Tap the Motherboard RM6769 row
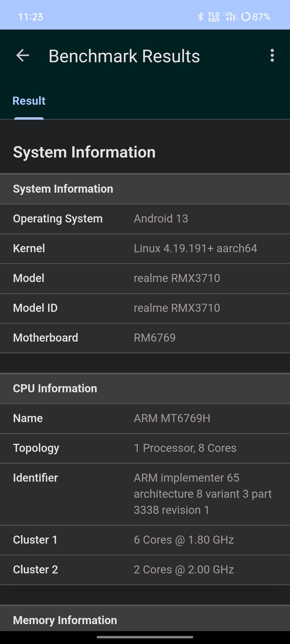290x644 pixels. pos(145,338)
